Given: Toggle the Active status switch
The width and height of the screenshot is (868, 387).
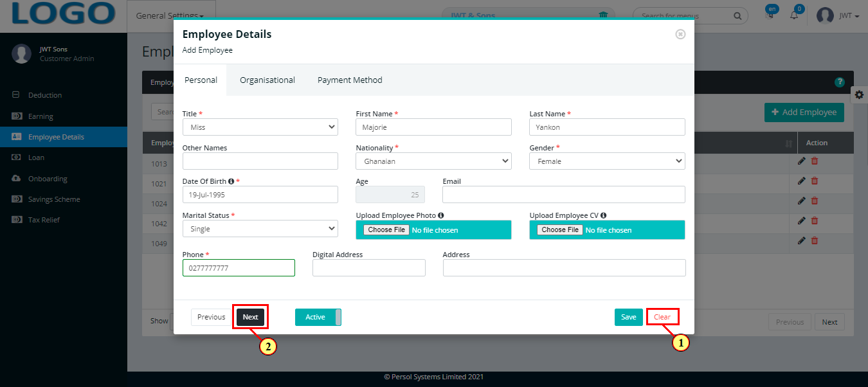Looking at the screenshot, I should pos(318,317).
